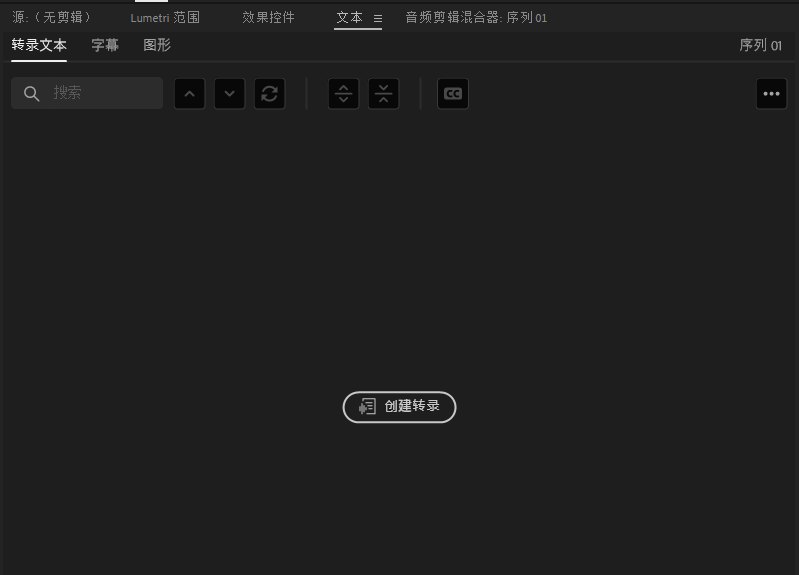Open the Lumetri 范围 panel tab

[165, 18]
